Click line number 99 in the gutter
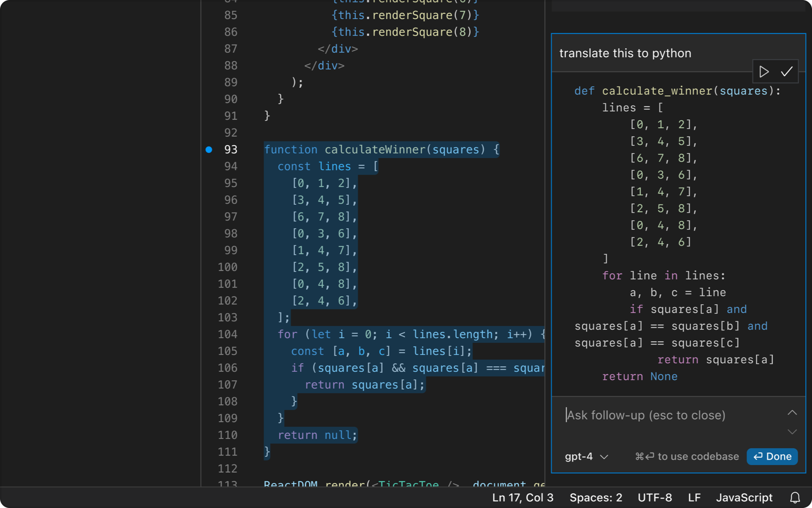 point(230,250)
